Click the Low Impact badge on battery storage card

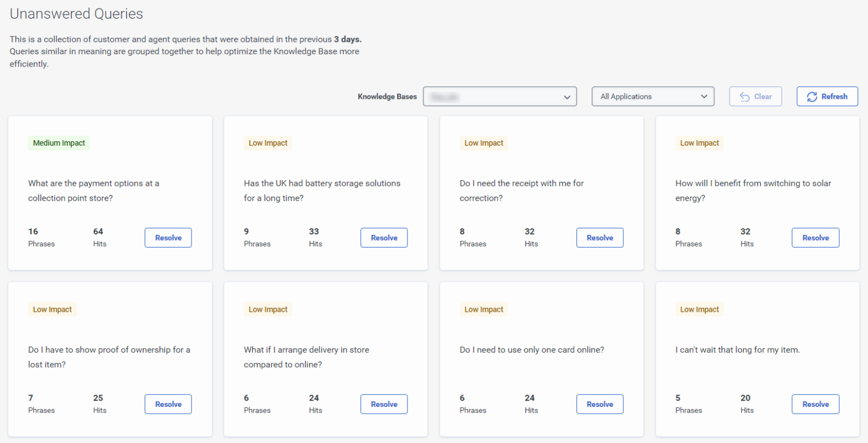click(x=268, y=143)
